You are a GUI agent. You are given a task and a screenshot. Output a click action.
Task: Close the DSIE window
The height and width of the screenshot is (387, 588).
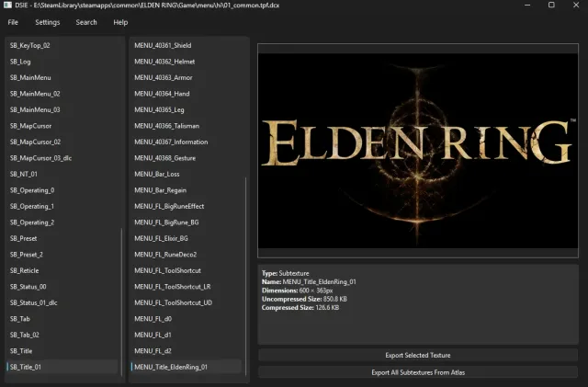click(x=576, y=5)
